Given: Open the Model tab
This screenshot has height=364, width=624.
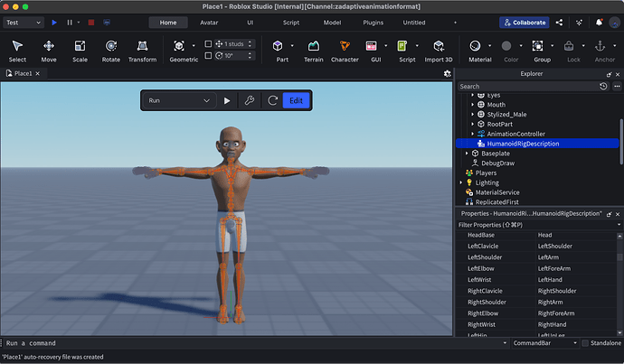Looking at the screenshot, I should coord(332,23).
